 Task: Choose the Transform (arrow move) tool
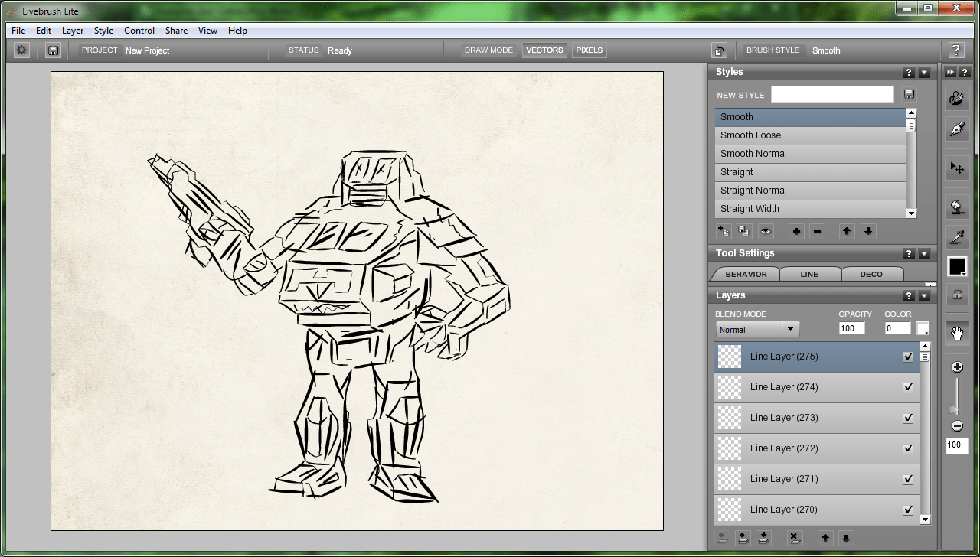956,167
